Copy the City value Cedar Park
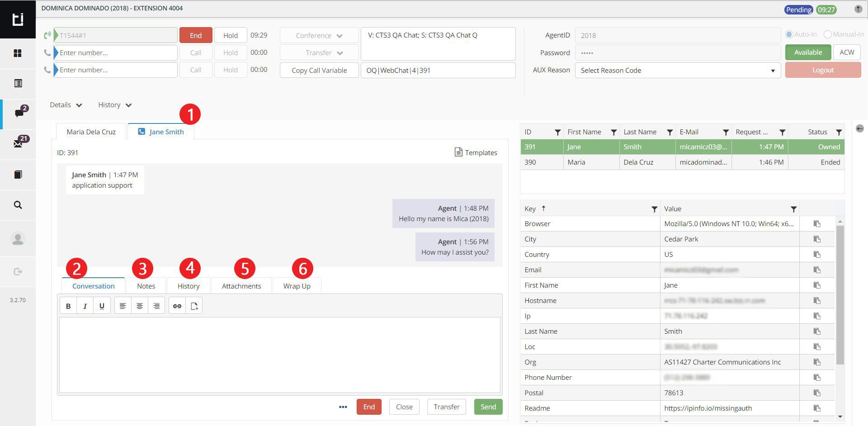Image resolution: width=868 pixels, height=426 pixels. tap(816, 239)
